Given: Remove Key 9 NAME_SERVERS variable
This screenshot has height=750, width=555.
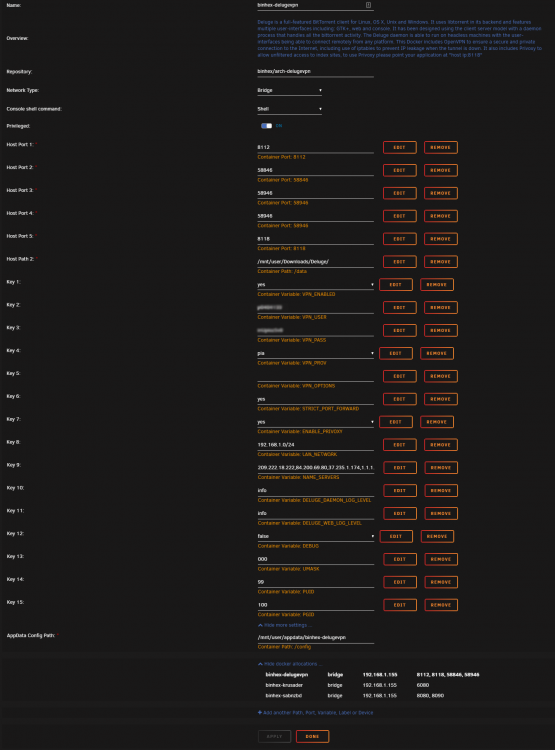Looking at the screenshot, I should coord(441,468).
